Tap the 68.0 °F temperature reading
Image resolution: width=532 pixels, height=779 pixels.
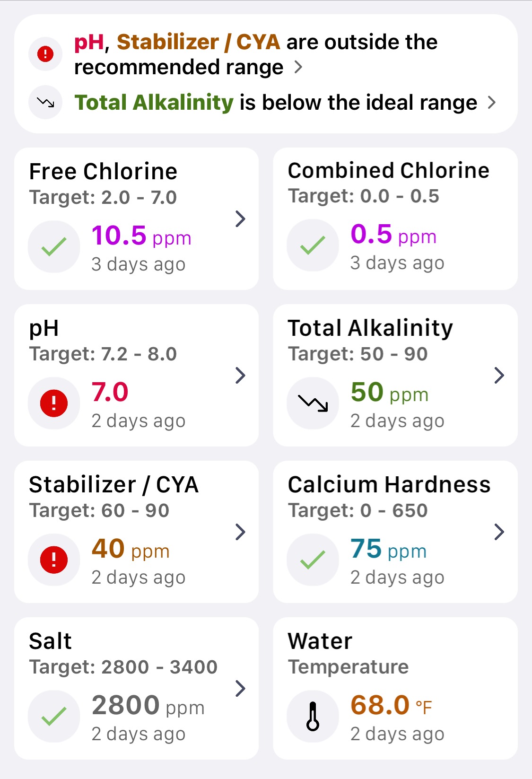[x=391, y=705]
